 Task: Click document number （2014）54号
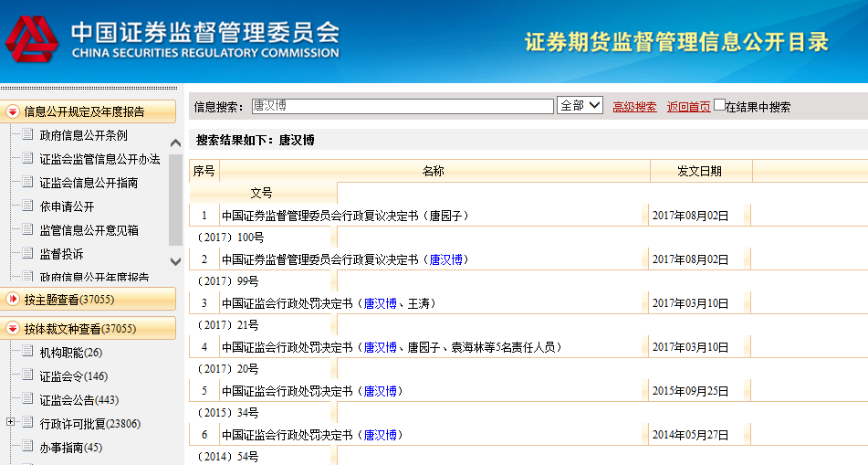tap(228, 456)
